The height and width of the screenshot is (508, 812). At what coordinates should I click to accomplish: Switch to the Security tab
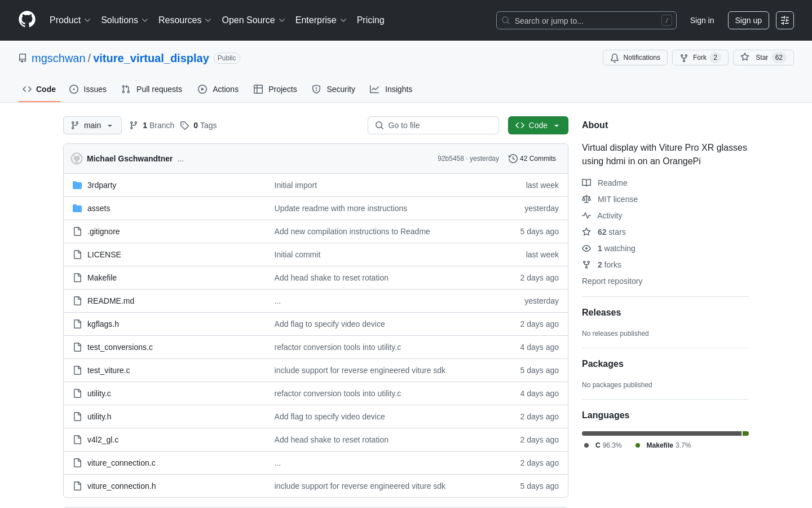334,89
